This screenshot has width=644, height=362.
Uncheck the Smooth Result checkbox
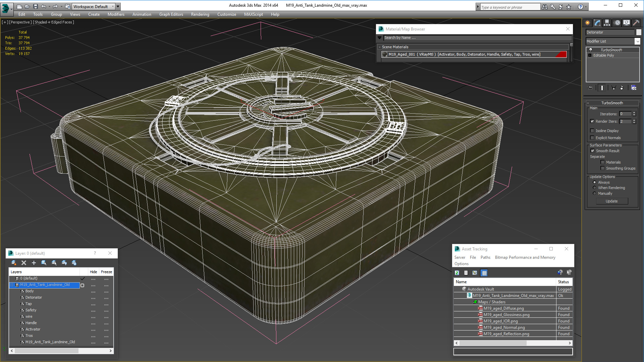[x=592, y=151]
